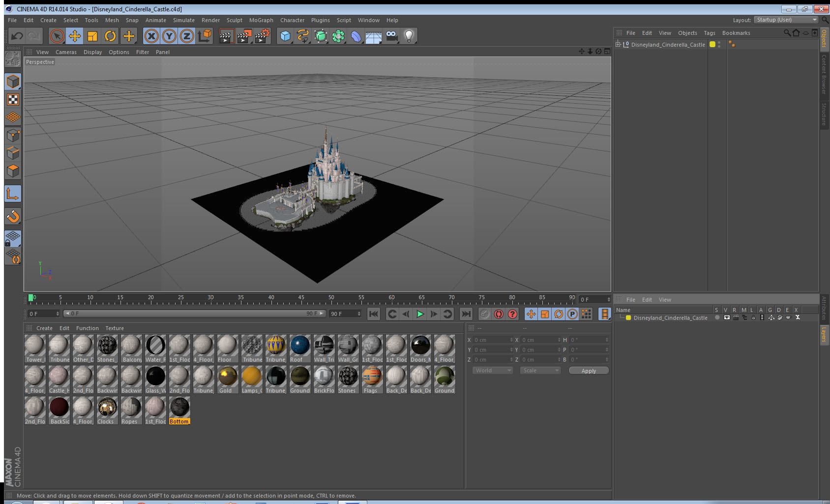Viewport: 830px width, 504px height.
Task: Render the active view
Action: point(226,36)
